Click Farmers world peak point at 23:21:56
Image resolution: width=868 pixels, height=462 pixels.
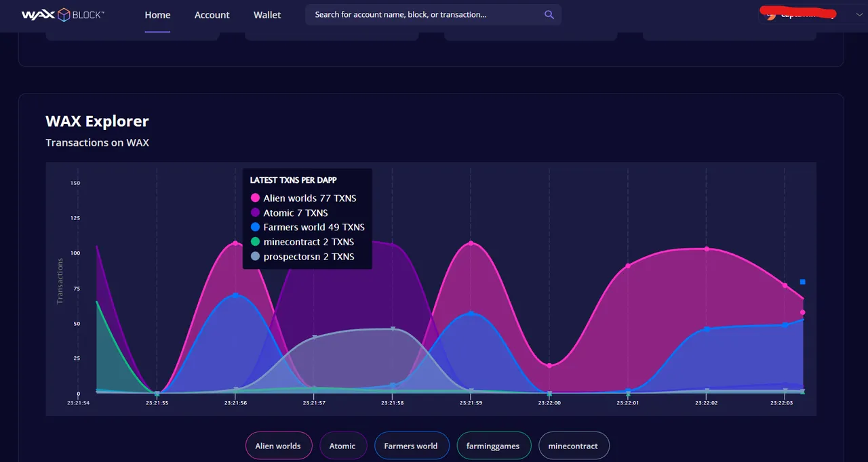point(235,295)
